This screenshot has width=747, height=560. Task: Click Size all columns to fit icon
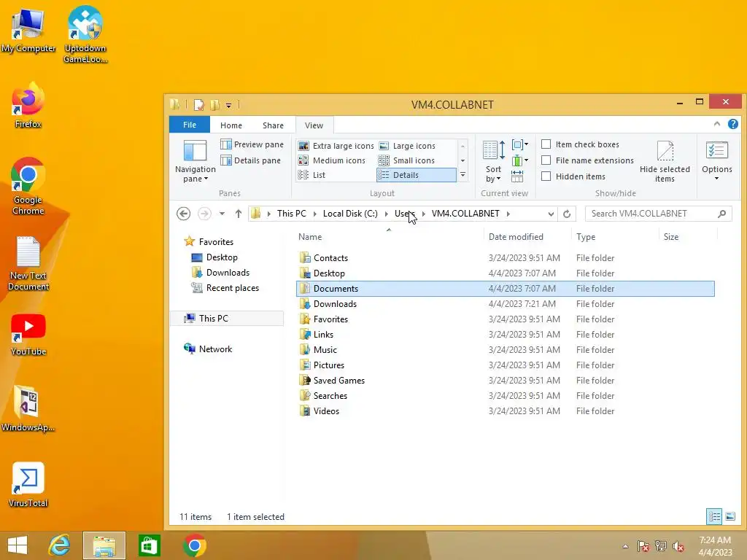coord(517,176)
